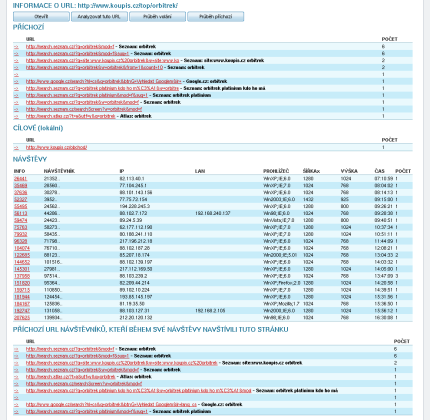Screen dimensions: 430x420
Task: Open Atlas orbitrek URL in Příchozí section
Action: coord(71,116)
